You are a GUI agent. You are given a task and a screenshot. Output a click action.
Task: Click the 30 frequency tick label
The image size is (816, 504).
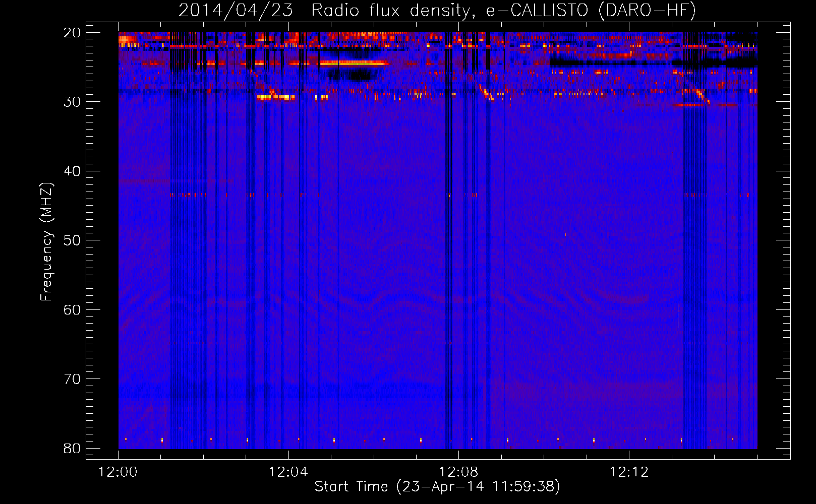(x=72, y=102)
